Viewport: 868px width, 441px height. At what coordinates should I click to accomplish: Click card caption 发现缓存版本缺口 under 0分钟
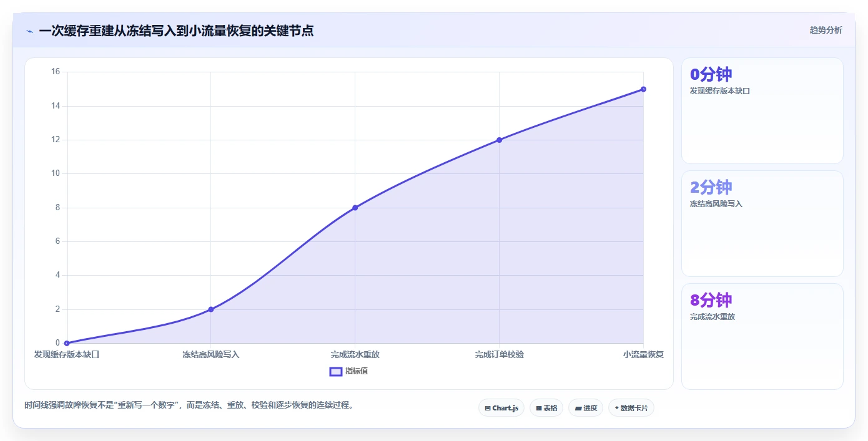coord(719,91)
